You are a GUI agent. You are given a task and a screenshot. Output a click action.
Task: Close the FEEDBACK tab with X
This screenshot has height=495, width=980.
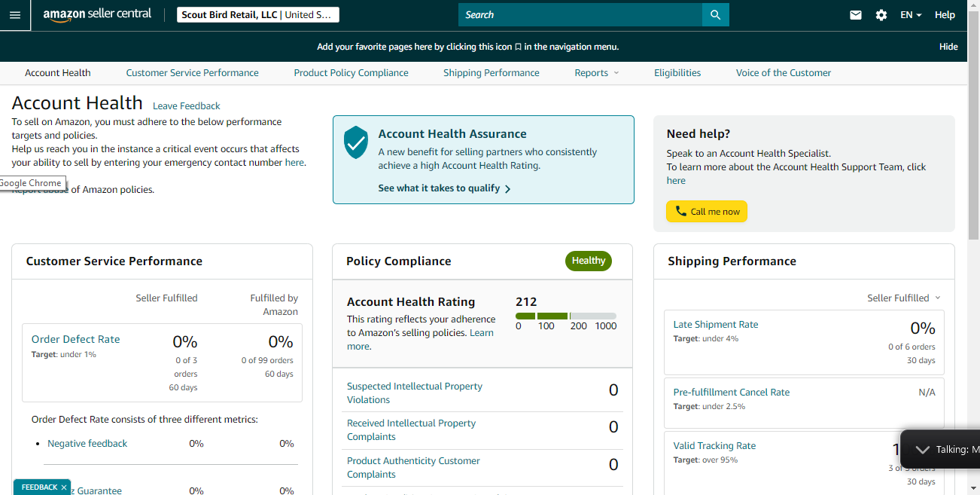click(64, 487)
